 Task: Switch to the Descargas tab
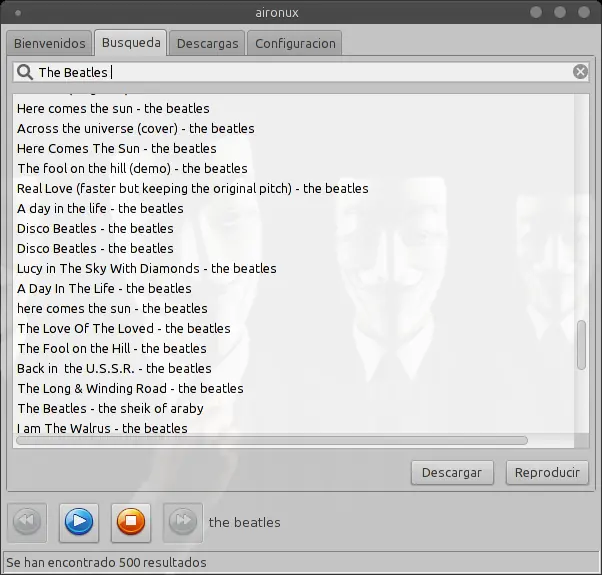click(207, 43)
